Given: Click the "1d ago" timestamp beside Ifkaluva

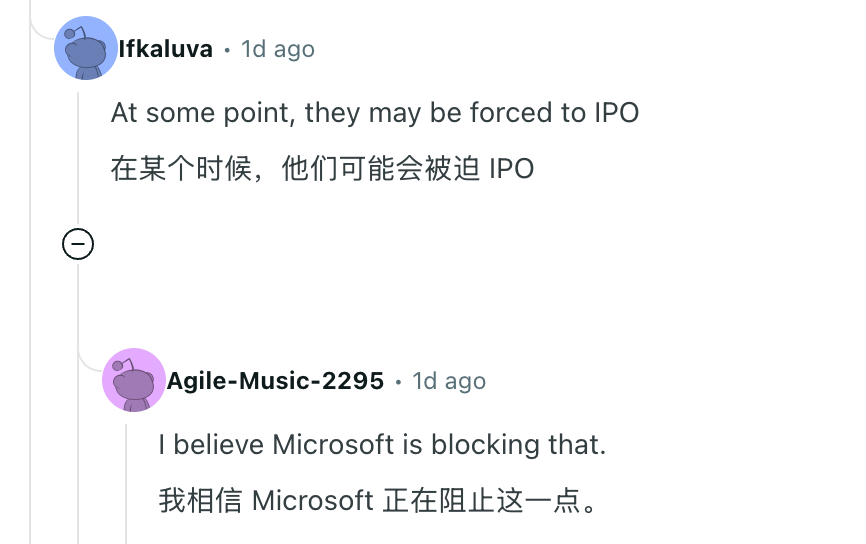Looking at the screenshot, I should click(x=278, y=49).
